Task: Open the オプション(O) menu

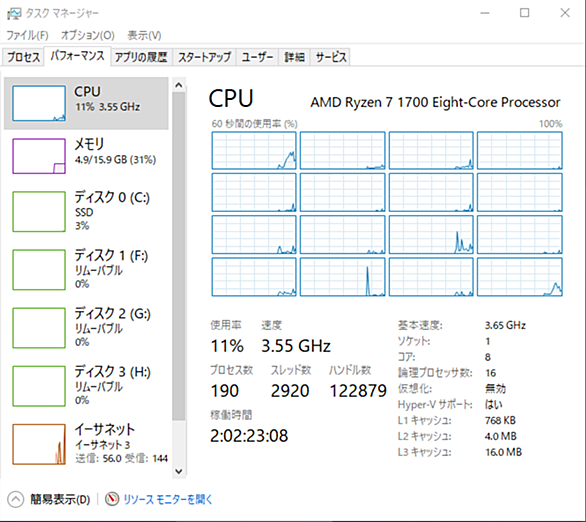Action: (88, 35)
